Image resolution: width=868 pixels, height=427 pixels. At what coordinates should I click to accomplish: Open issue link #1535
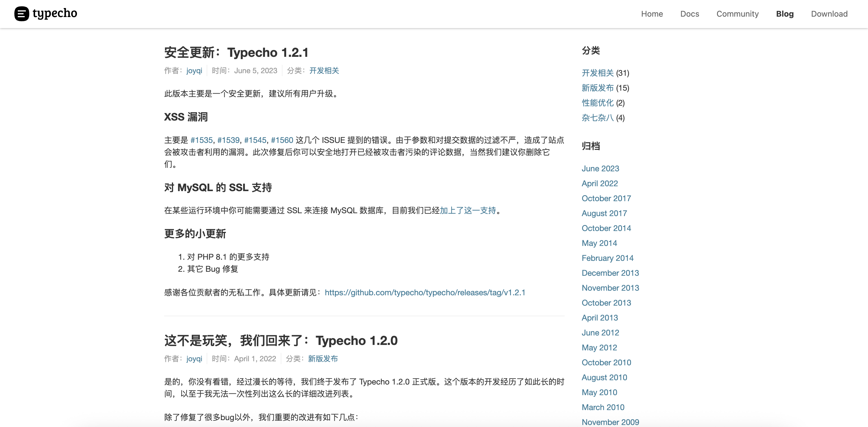(x=201, y=140)
